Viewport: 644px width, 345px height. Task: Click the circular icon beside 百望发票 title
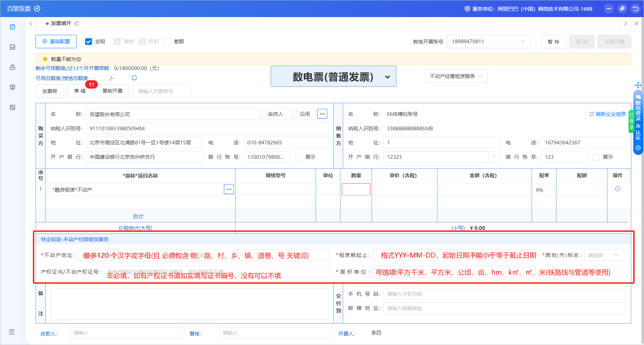(37, 8)
